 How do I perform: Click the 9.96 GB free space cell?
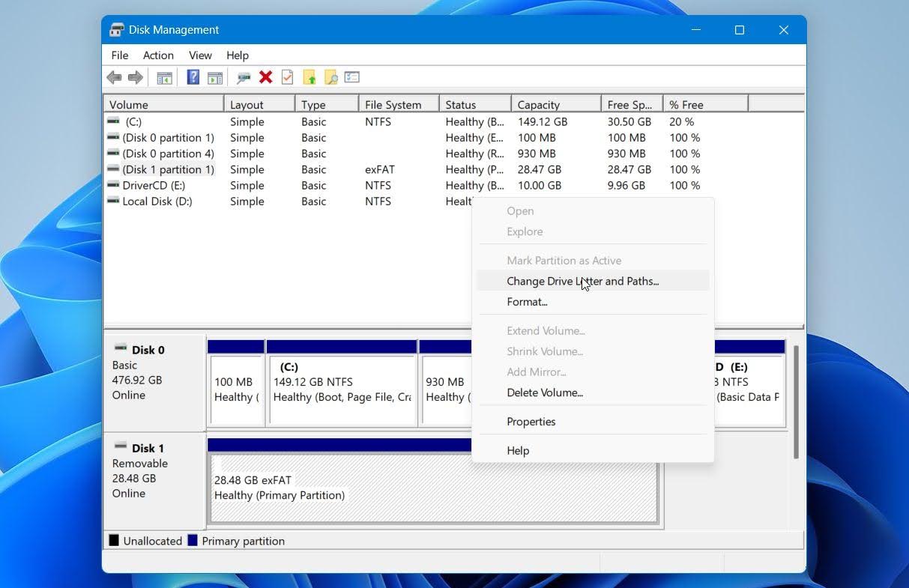point(626,185)
